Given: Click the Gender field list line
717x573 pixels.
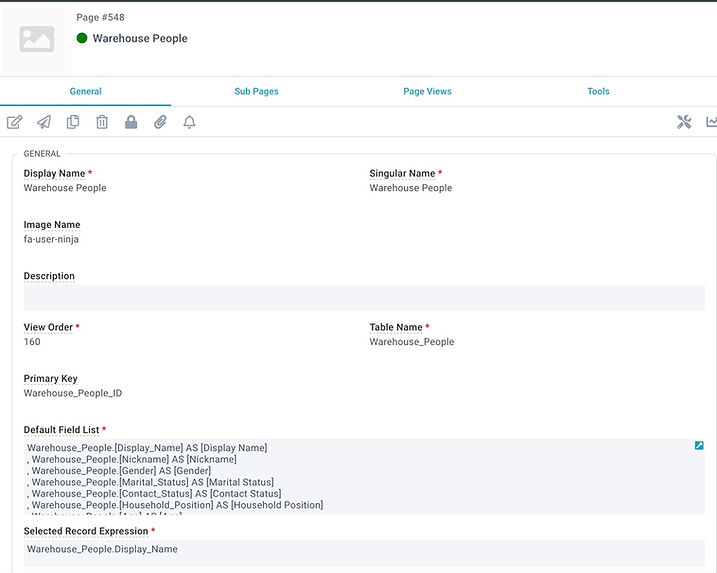Looking at the screenshot, I should click(119, 471).
